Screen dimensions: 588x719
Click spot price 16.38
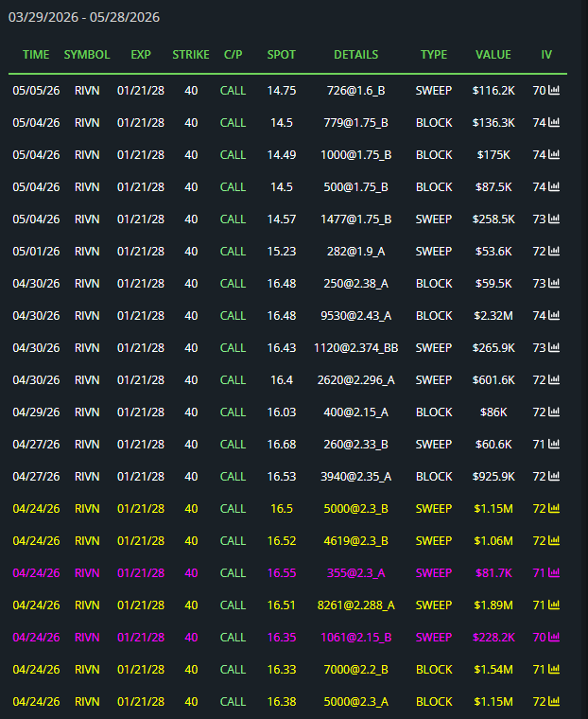[x=282, y=701]
